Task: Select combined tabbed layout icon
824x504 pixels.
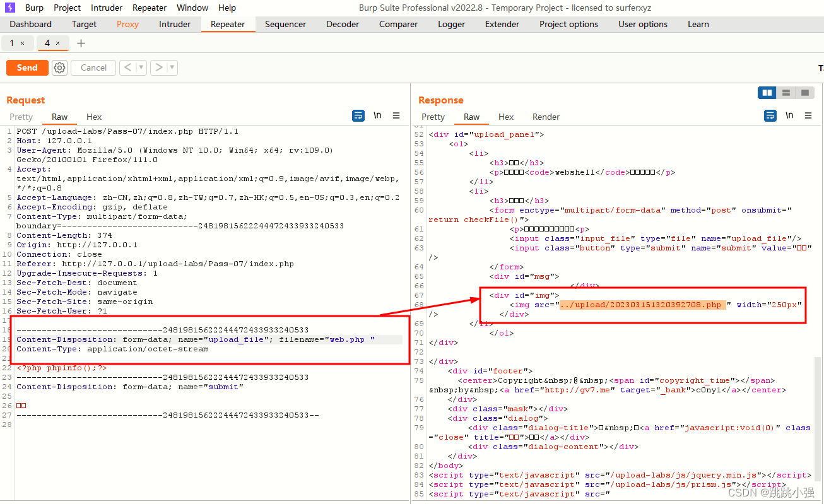Action: pyautogui.click(x=804, y=93)
